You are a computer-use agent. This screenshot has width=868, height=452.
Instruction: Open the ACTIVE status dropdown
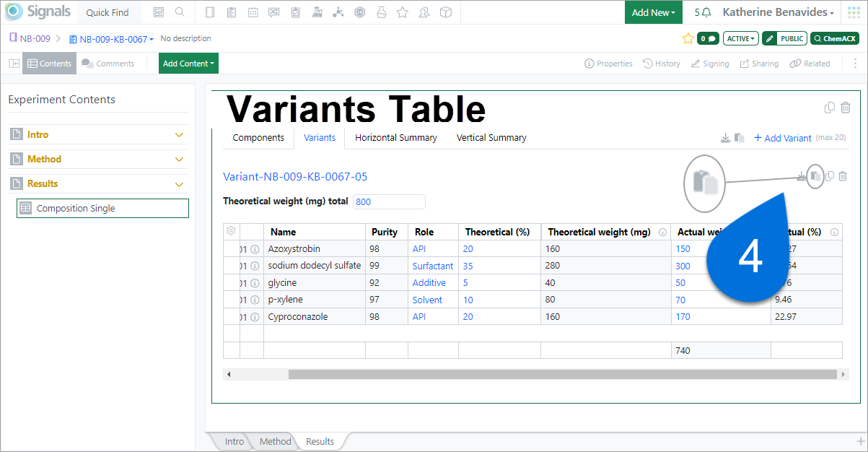pyautogui.click(x=740, y=38)
